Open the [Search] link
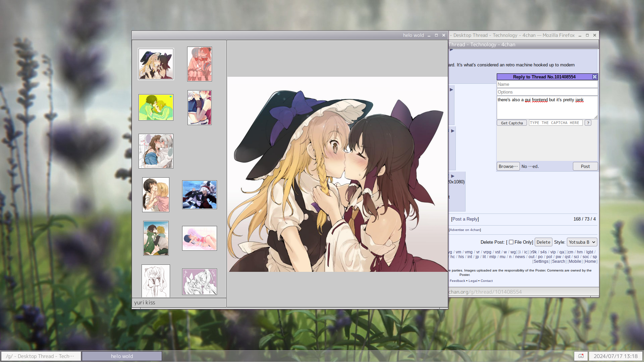The height and width of the screenshot is (362, 644). pyautogui.click(x=558, y=261)
